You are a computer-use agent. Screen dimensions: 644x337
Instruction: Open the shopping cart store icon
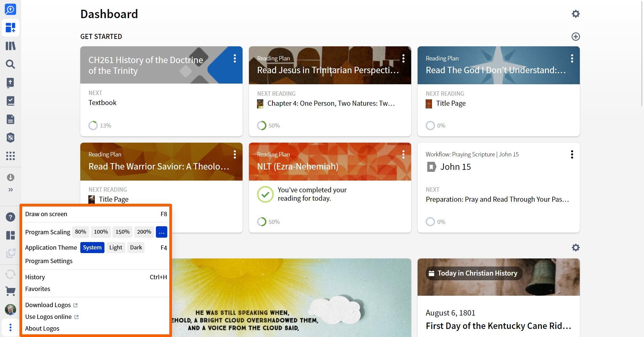[x=10, y=291]
